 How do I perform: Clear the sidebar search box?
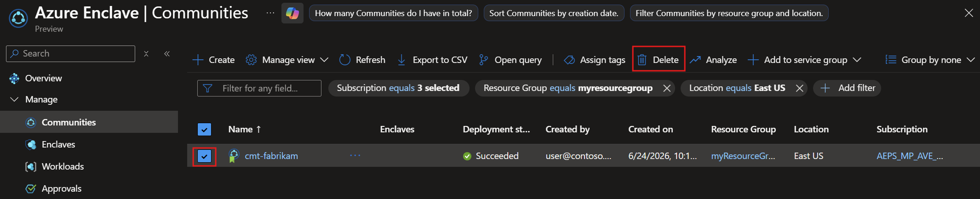point(146,54)
